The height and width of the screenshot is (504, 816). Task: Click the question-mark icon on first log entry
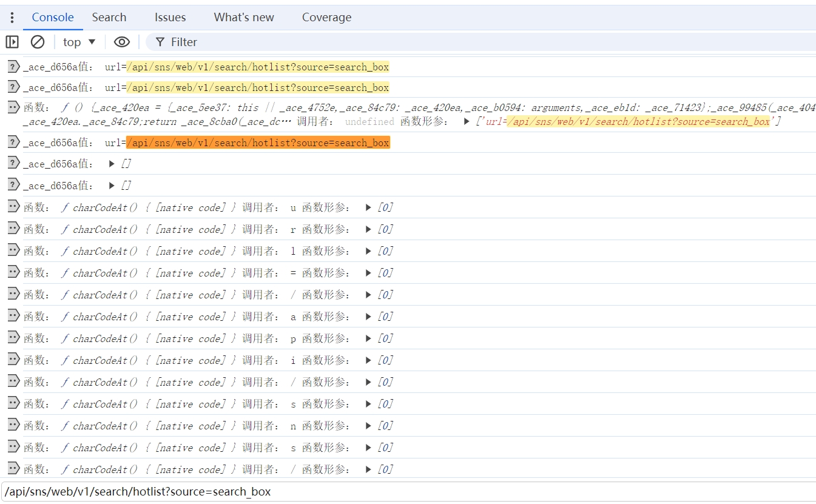click(13, 66)
